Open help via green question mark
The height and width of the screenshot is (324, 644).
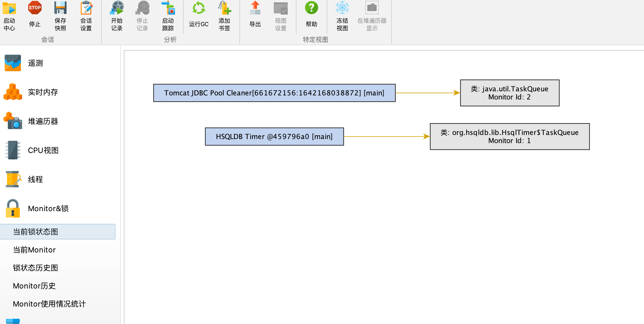pos(311,8)
